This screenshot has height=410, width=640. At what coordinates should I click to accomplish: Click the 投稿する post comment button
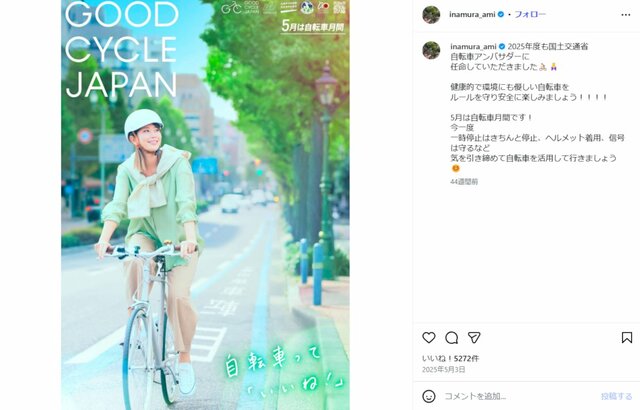(x=616, y=396)
